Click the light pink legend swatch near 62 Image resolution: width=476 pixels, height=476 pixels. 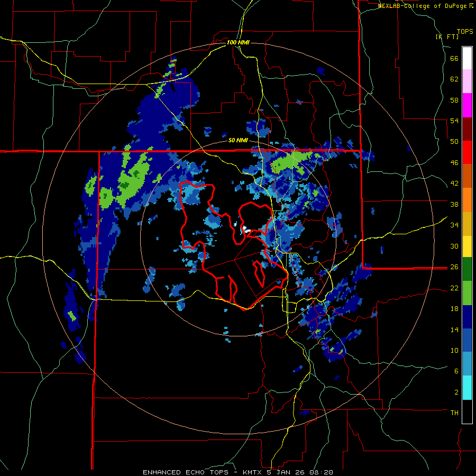(x=467, y=81)
